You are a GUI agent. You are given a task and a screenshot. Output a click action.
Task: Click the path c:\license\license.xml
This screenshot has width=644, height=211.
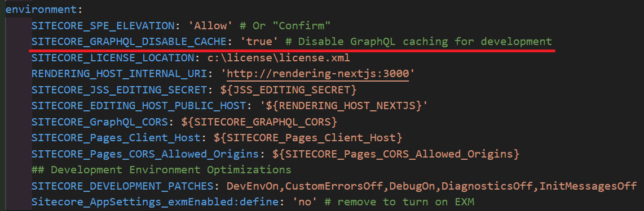[x=279, y=58]
